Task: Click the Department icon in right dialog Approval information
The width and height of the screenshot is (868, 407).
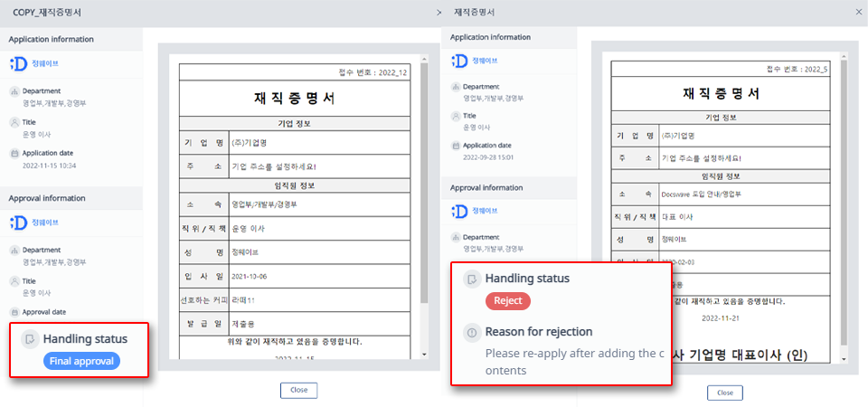Action: [x=456, y=236]
